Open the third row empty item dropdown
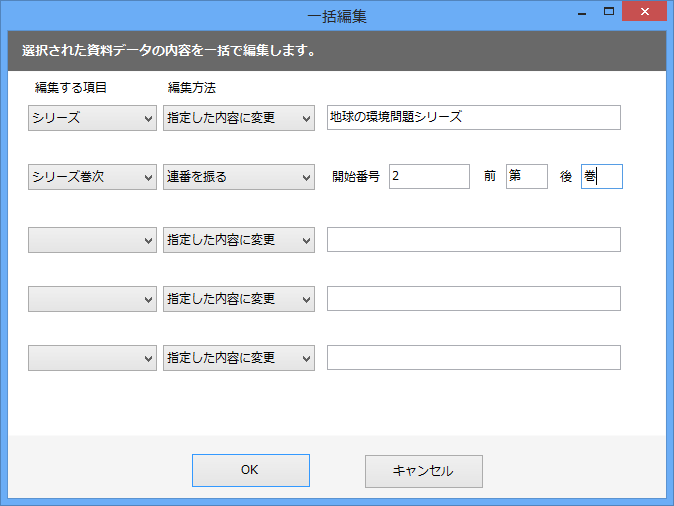This screenshot has width=674, height=506. (92, 240)
